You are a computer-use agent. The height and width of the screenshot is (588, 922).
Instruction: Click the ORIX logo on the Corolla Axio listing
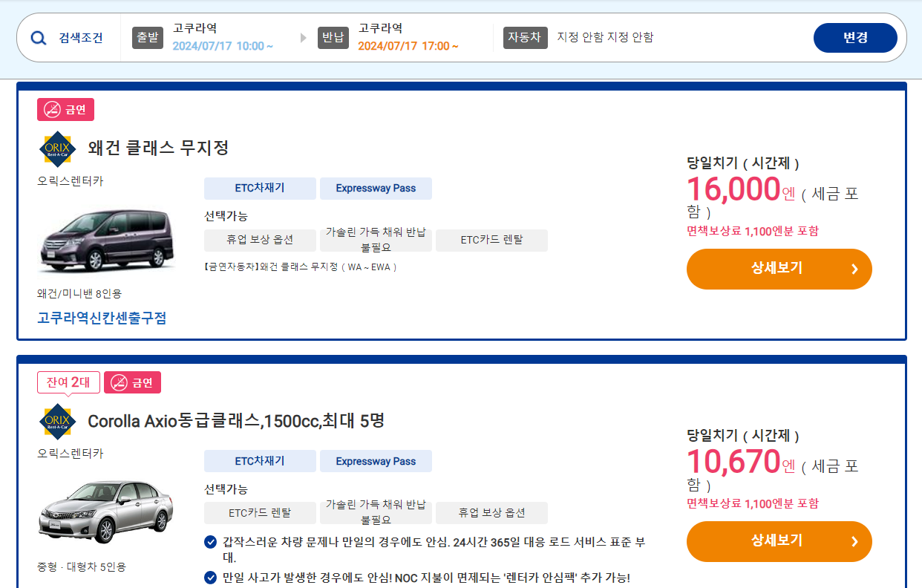57,422
